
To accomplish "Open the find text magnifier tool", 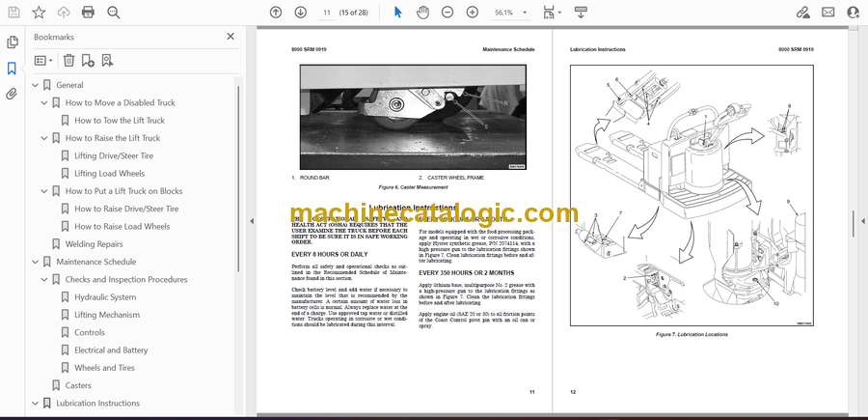I will [114, 13].
